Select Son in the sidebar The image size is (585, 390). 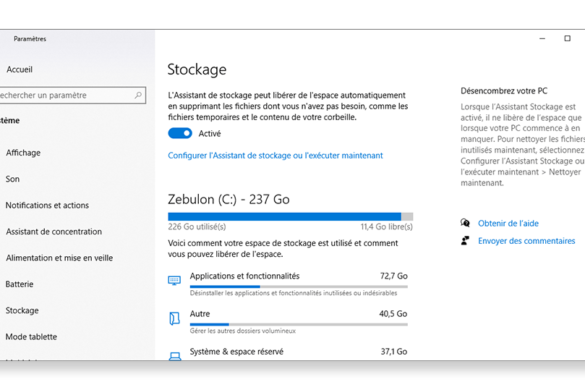[13, 179]
